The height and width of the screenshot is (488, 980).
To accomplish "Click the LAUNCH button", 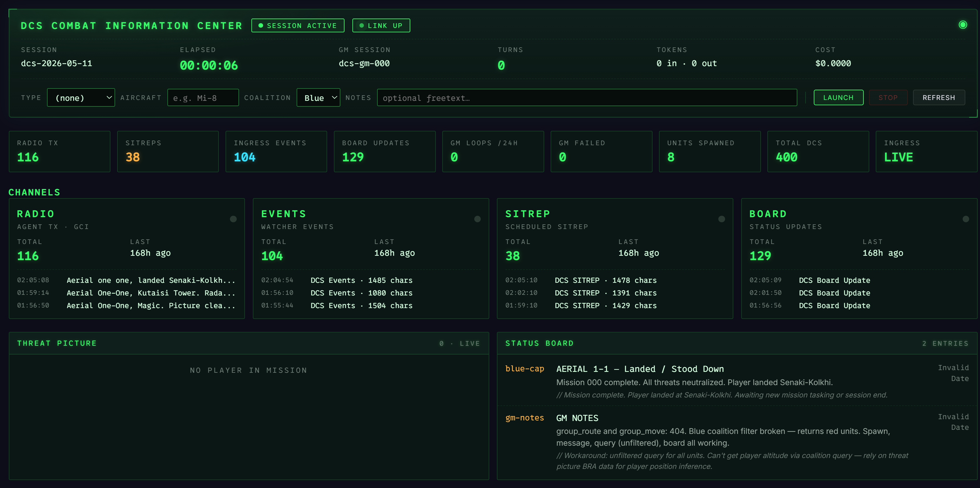I will tap(838, 98).
